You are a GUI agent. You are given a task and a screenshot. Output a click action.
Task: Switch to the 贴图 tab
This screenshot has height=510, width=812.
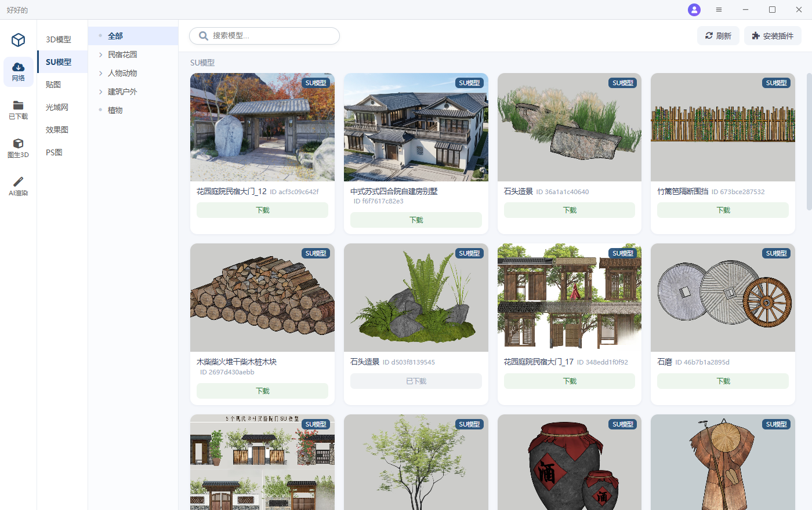[x=63, y=85]
